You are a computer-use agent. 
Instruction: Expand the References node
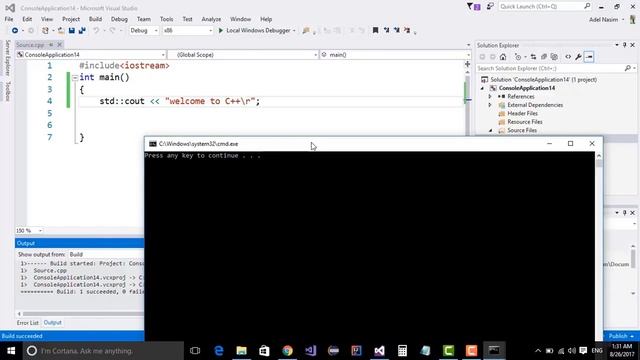490,97
